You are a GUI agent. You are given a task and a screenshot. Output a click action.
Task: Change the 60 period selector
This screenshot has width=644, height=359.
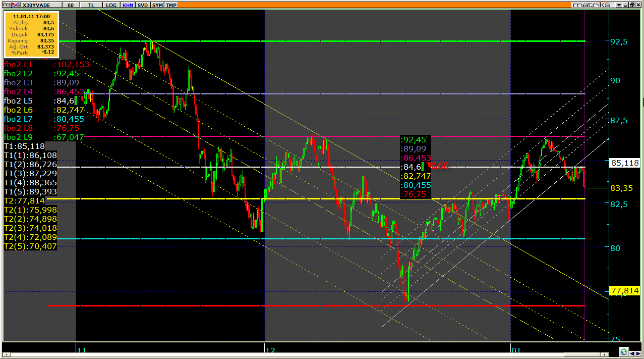tap(71, 5)
